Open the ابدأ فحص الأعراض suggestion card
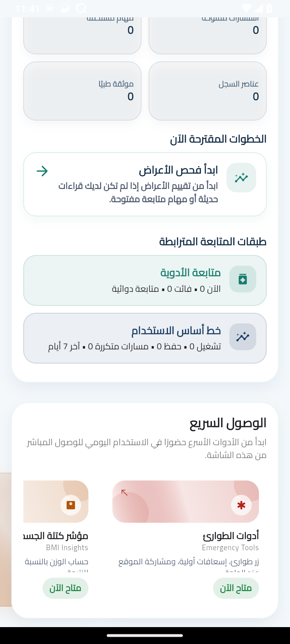The image size is (290, 644). 145,184
